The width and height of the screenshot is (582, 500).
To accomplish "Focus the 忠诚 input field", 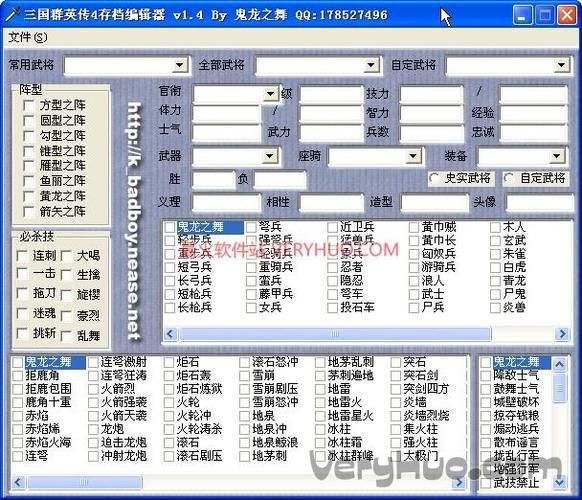I will [x=533, y=132].
